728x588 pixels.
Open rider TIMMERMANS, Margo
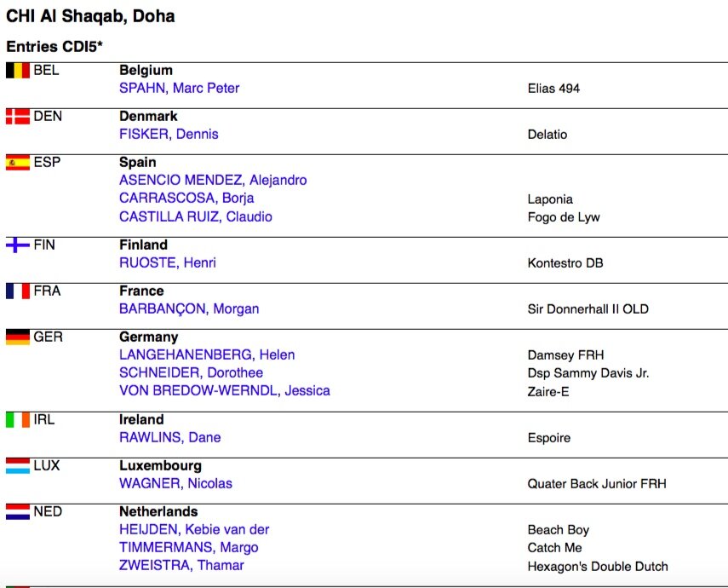188,548
